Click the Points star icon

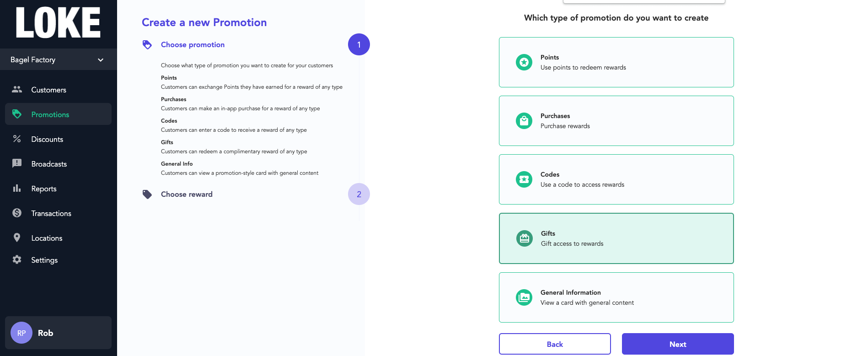coord(524,62)
